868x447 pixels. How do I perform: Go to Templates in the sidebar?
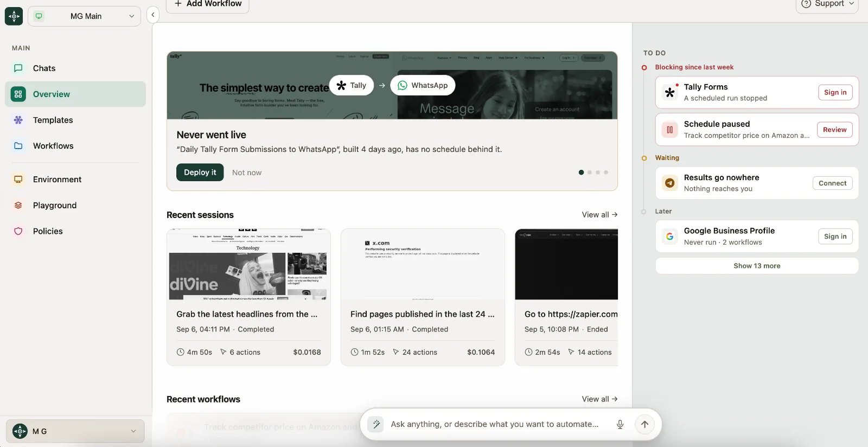coord(75,120)
